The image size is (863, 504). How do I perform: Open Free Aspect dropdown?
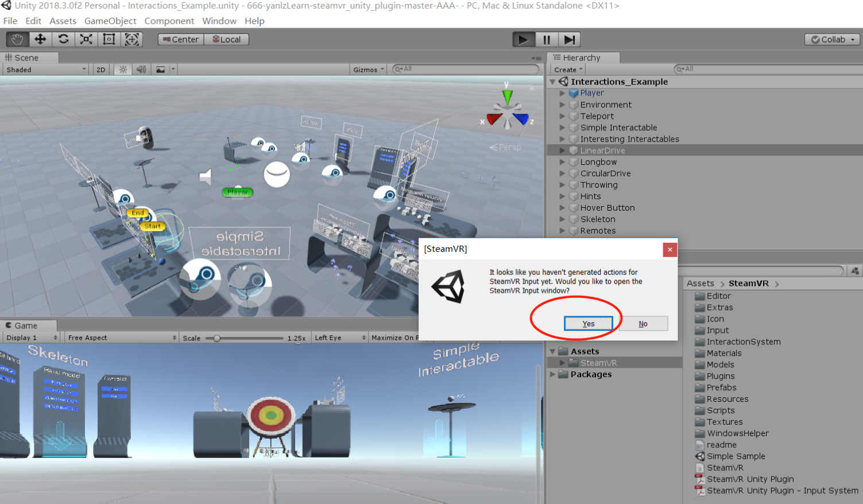point(121,338)
